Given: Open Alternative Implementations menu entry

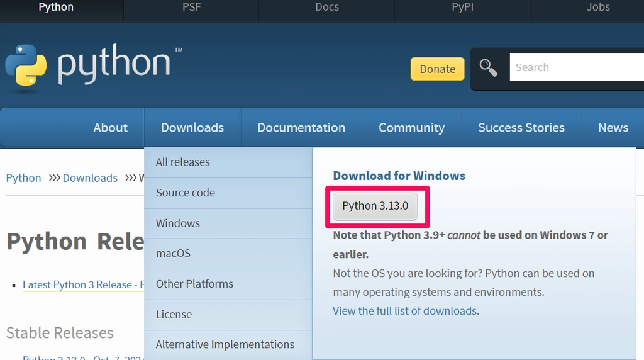Looking at the screenshot, I should tap(228, 344).
